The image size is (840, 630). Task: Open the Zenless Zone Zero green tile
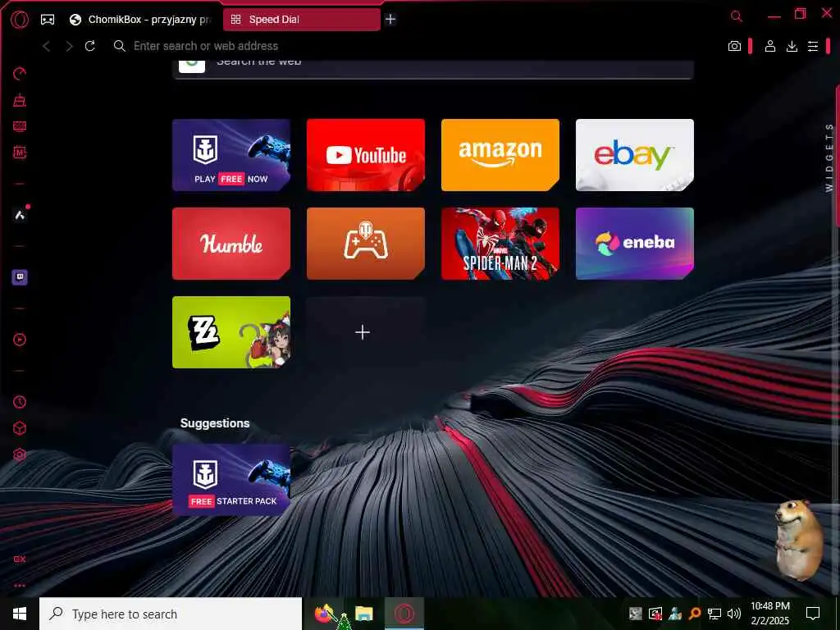(x=231, y=332)
